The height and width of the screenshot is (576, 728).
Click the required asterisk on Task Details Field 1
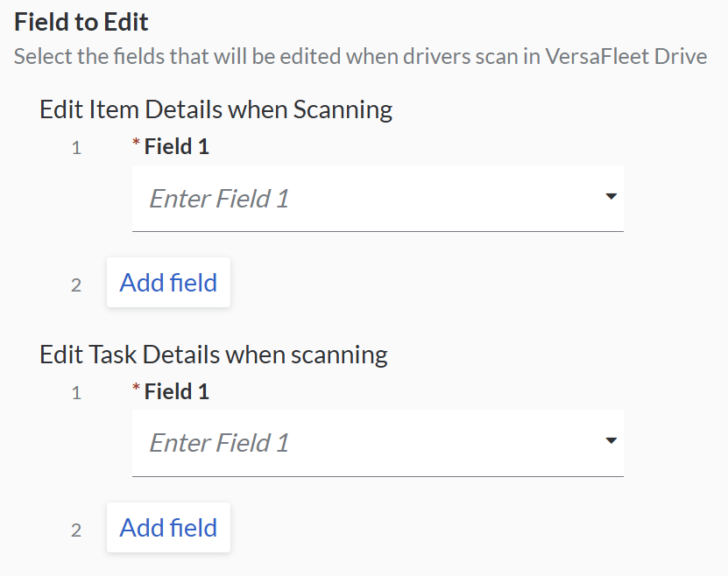(136, 390)
